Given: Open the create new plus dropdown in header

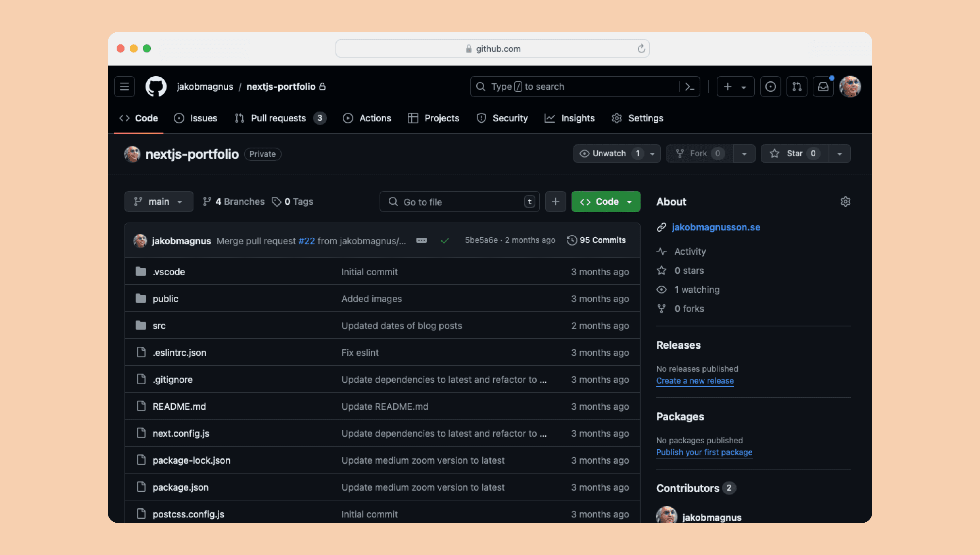Looking at the screenshot, I should pos(735,87).
